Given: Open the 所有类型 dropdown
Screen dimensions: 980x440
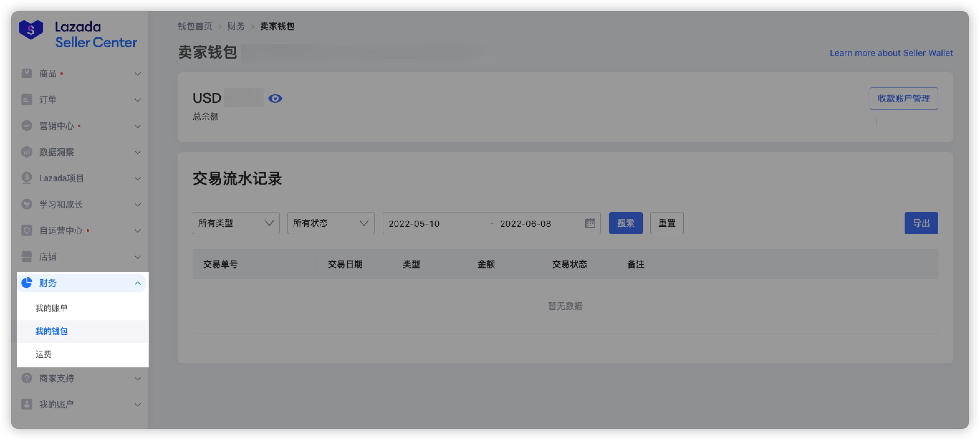Looking at the screenshot, I should tap(236, 223).
